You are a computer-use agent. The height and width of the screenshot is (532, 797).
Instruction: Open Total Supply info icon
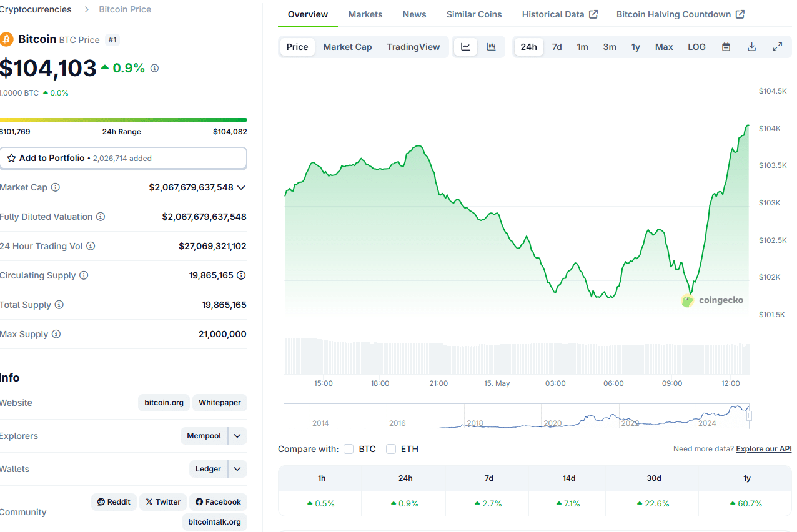(x=59, y=305)
